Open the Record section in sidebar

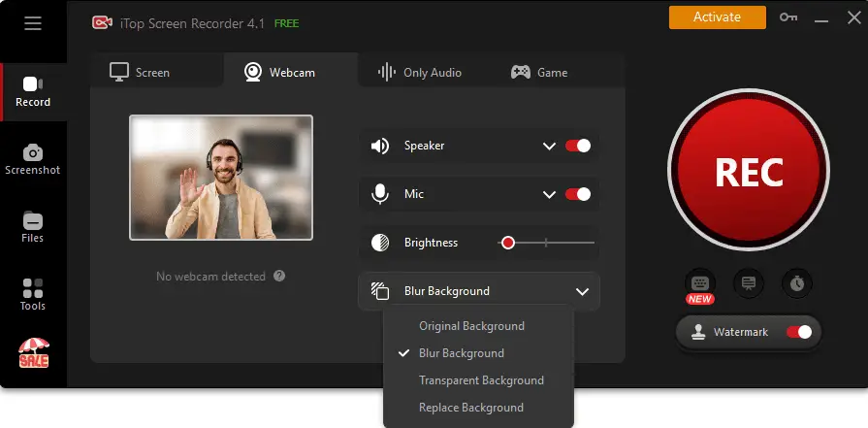click(x=33, y=92)
